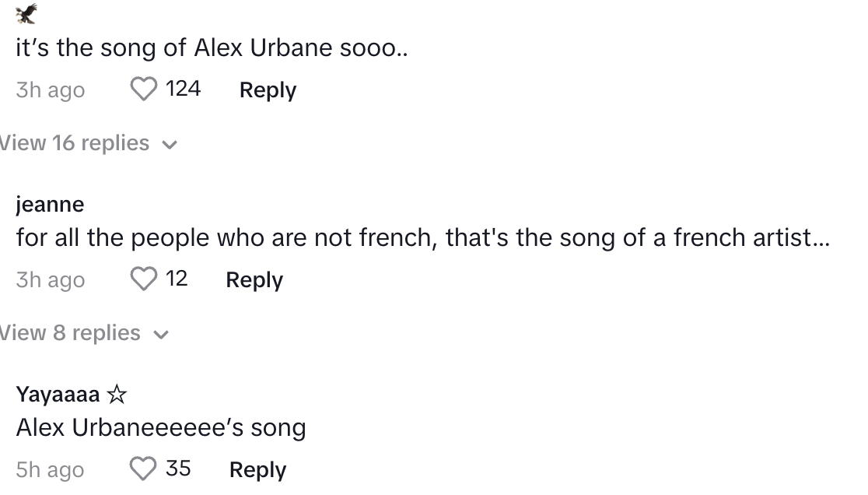Click the chevron next to View 16 replies
Viewport: 868px width, 495px height.
pos(171,145)
